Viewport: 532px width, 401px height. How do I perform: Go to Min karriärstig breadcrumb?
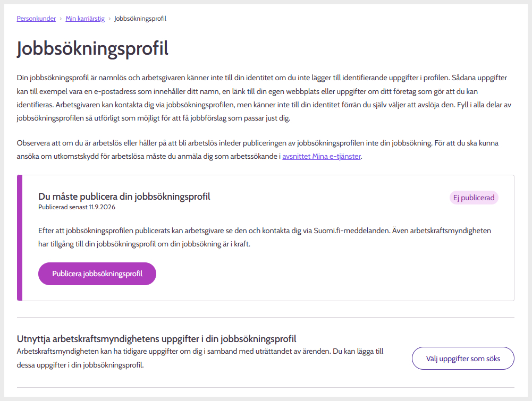[x=85, y=19]
